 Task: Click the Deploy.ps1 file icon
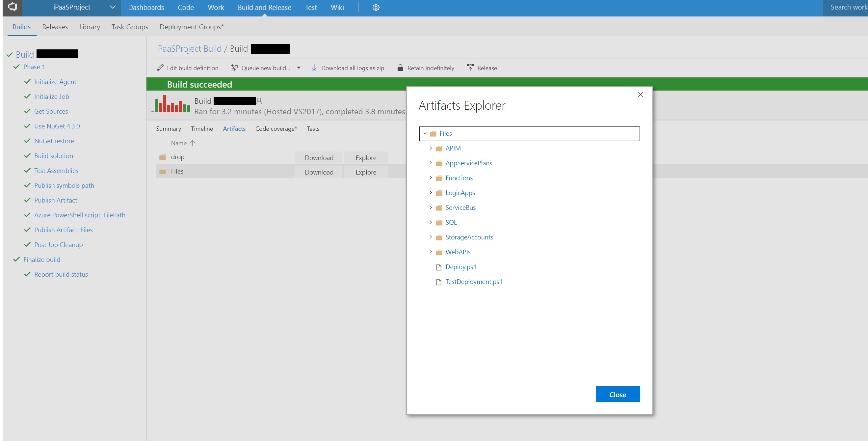(438, 267)
